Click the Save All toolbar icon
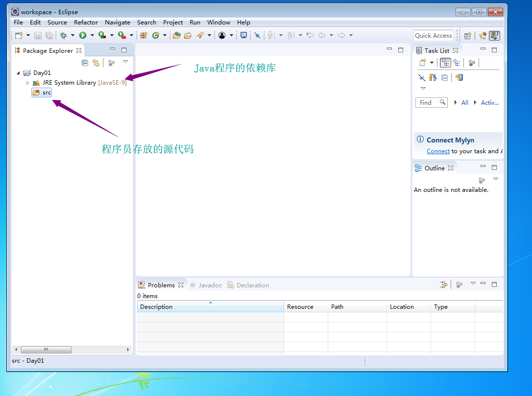 (49, 35)
